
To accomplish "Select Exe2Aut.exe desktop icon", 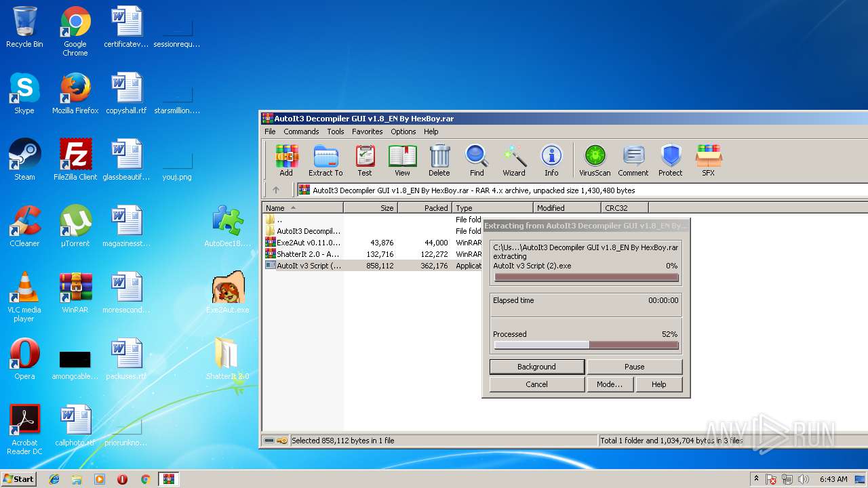I will [x=228, y=293].
